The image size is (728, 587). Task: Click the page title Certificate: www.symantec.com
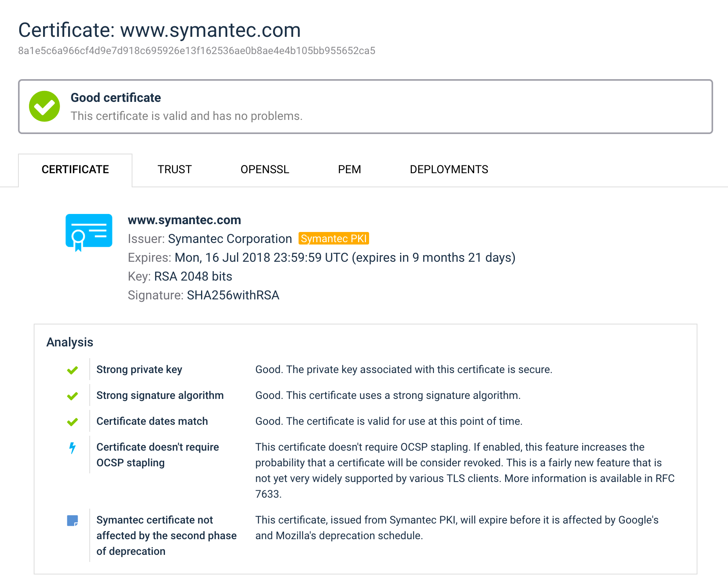pos(159,30)
